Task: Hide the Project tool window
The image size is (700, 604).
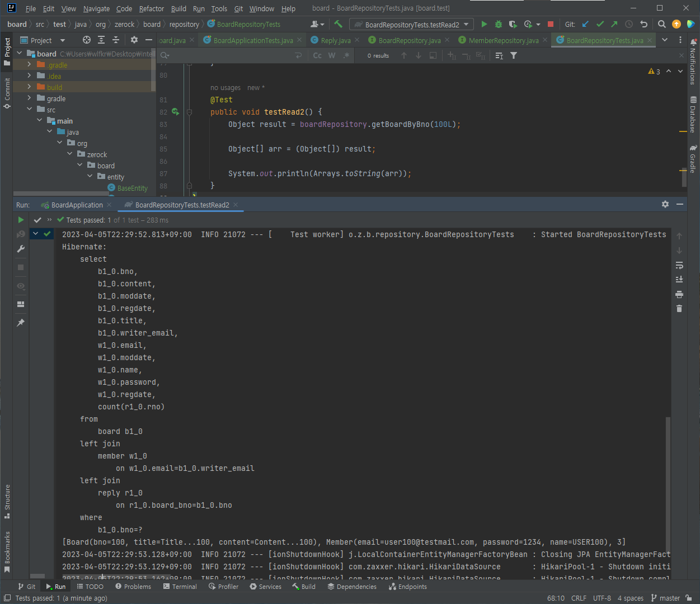Action: click(149, 40)
